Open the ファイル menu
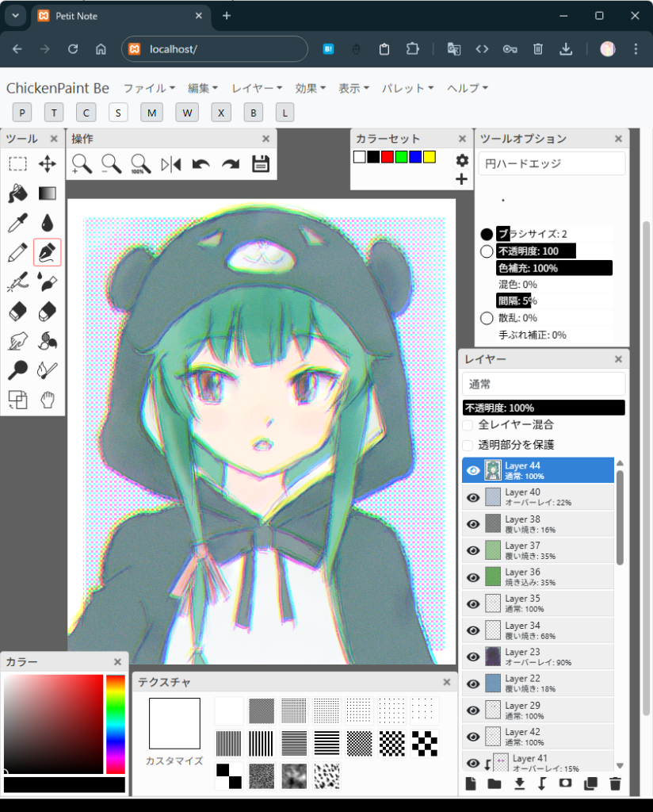Screen dimensions: 653x812 (149, 88)
